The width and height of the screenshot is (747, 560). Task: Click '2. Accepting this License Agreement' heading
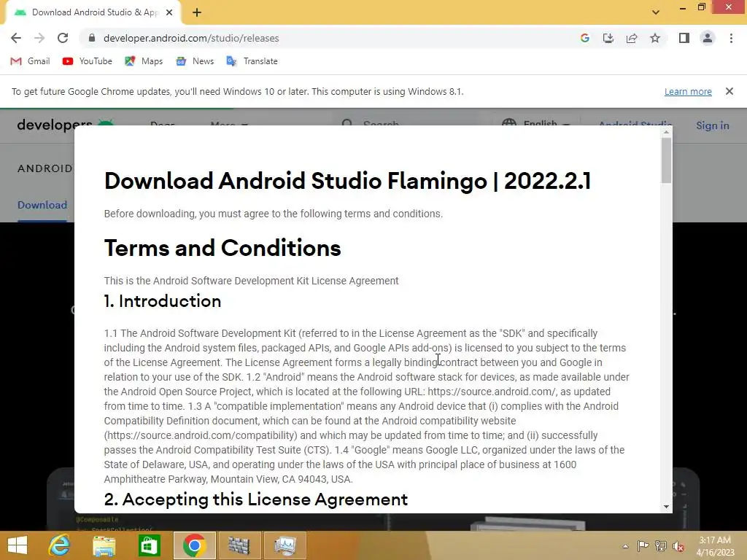click(256, 499)
